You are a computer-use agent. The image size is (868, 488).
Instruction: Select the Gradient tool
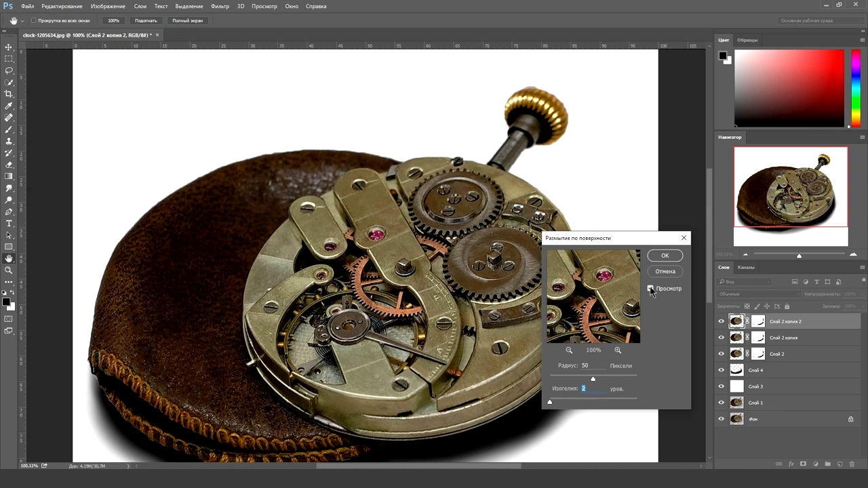pyautogui.click(x=9, y=176)
